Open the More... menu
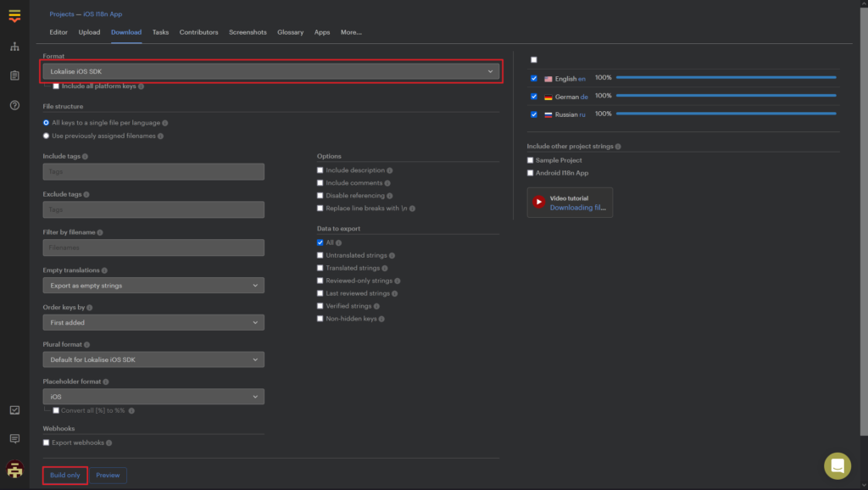This screenshot has height=490, width=868. [351, 32]
